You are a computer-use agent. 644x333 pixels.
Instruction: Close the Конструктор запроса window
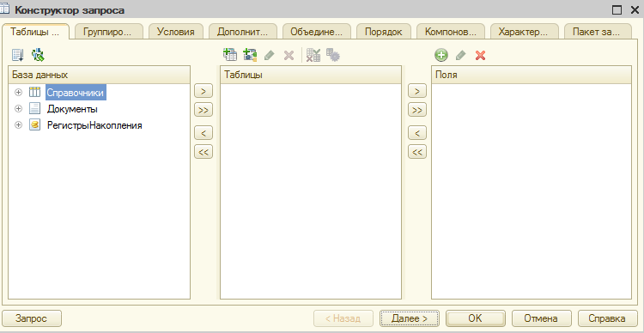635,10
